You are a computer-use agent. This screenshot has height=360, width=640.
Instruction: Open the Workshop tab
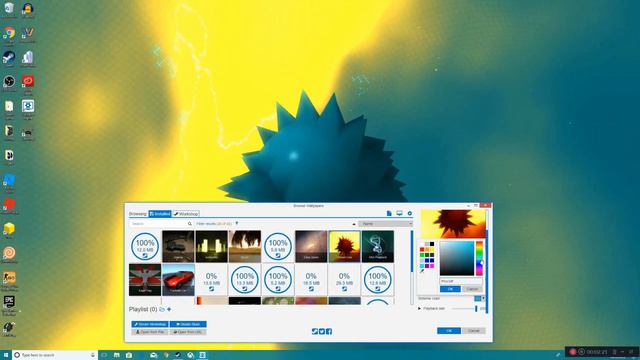(x=186, y=213)
